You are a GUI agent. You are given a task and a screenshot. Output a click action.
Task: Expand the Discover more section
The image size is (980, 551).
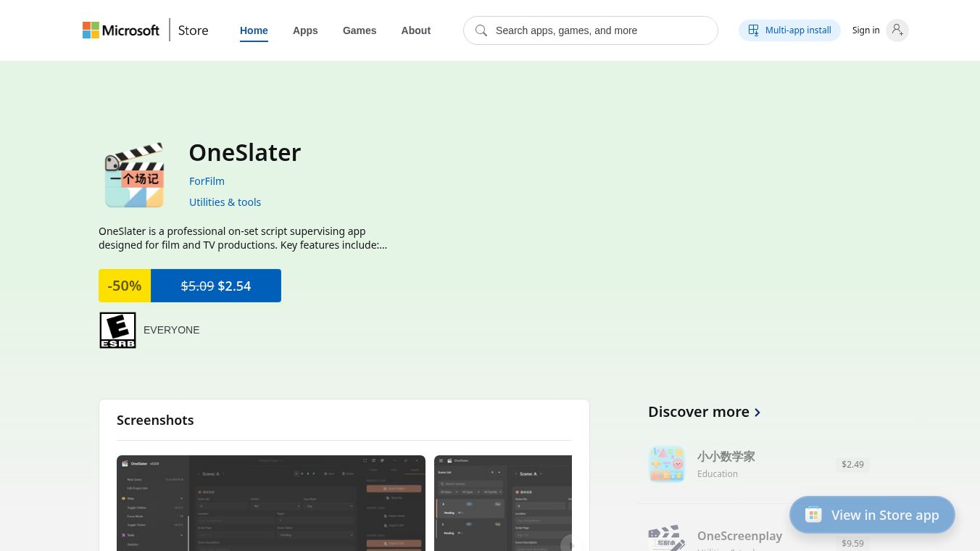coord(705,412)
